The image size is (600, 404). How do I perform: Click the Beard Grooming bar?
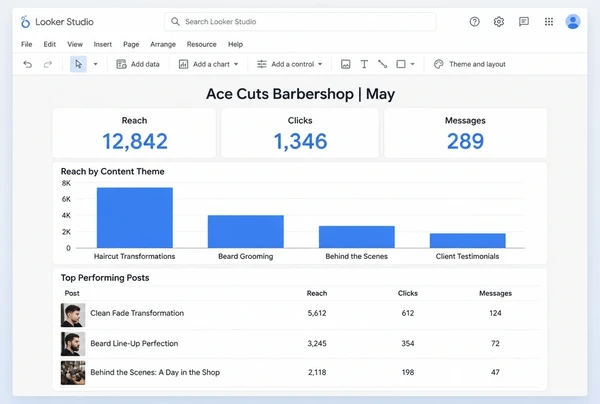pos(246,231)
